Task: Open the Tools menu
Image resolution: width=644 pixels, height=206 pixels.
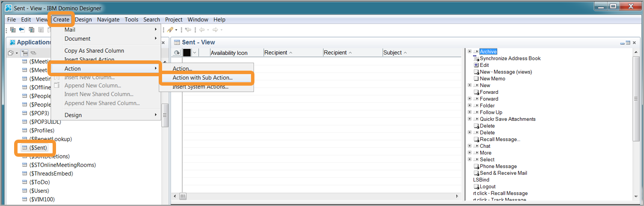Action: pyautogui.click(x=132, y=20)
